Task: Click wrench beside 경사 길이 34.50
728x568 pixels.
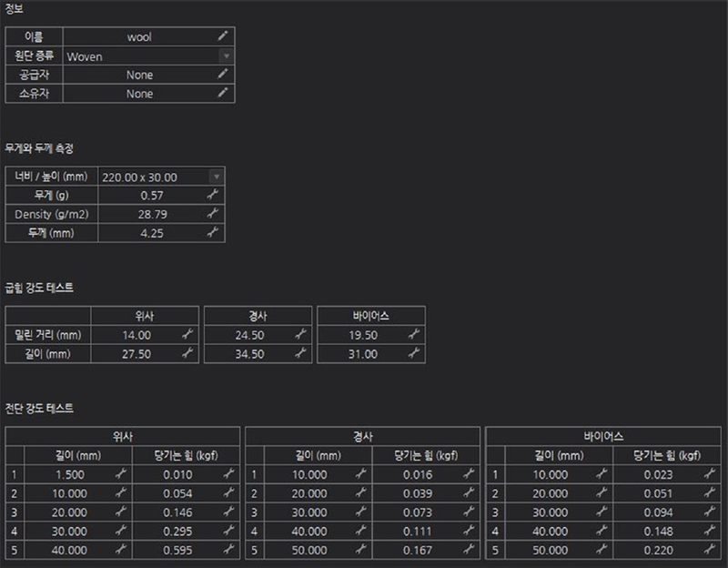Action: coord(300,354)
